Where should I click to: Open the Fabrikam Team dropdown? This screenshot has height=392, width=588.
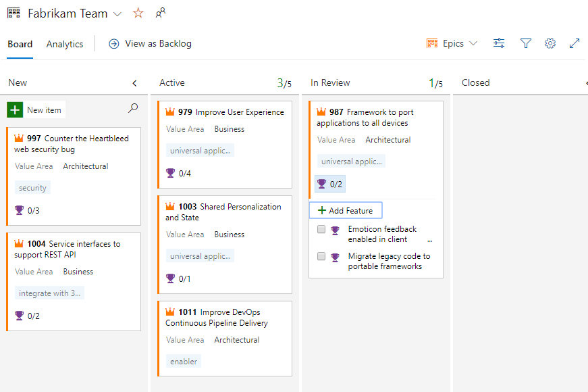tap(117, 13)
